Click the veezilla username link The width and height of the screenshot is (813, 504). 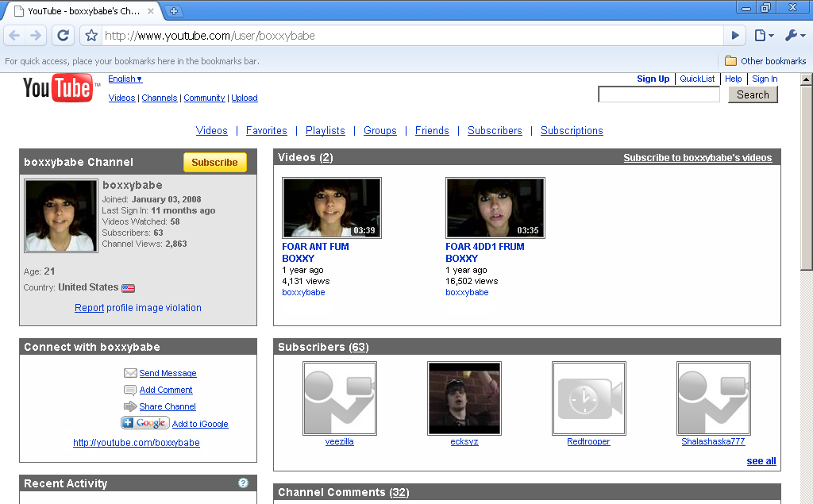[x=340, y=442]
